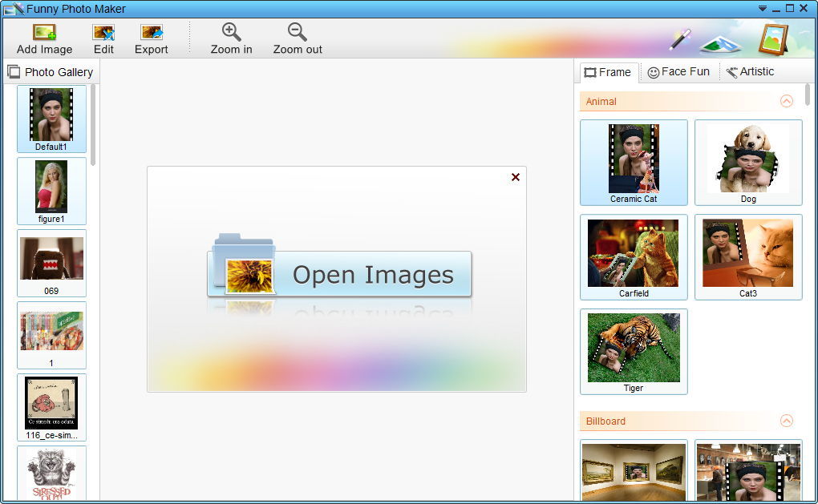
Task: Collapse the Billboard category
Action: click(x=787, y=421)
